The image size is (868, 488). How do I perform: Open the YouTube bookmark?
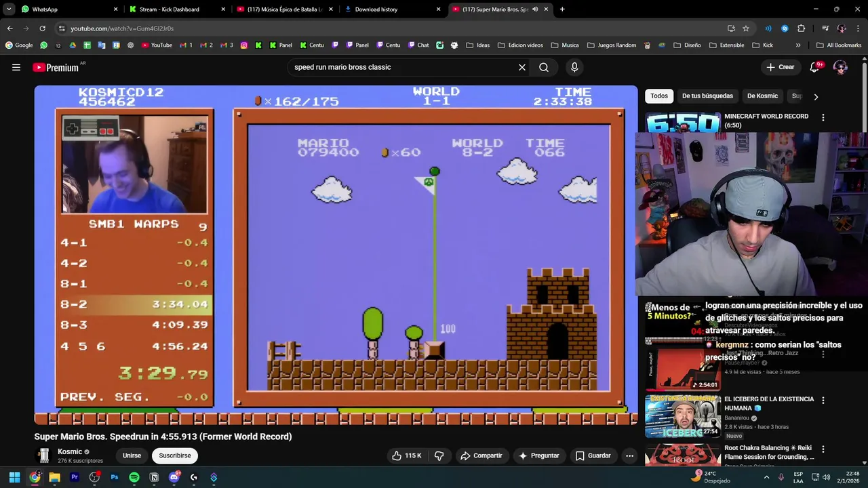157,45
